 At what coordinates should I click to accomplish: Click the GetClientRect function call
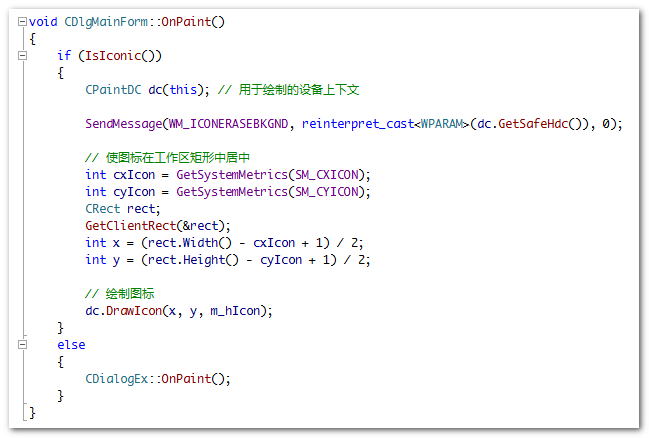(131, 226)
